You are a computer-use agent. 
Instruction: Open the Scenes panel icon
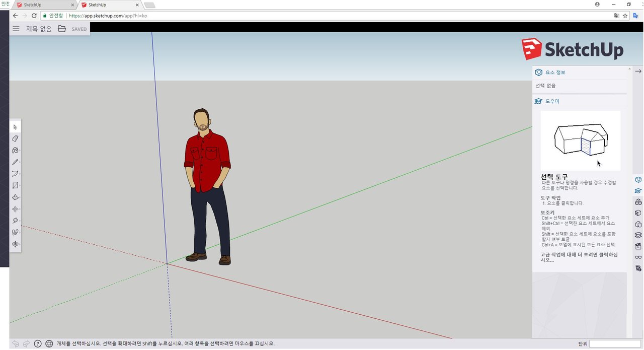click(638, 246)
